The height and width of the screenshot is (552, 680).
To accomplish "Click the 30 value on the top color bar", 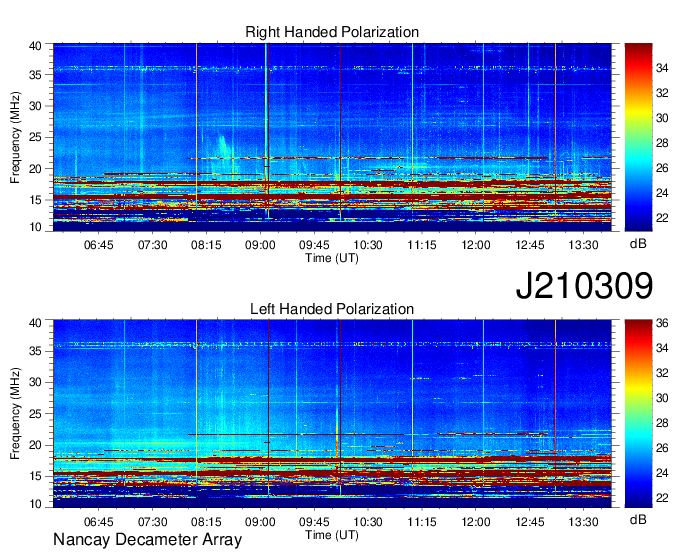I will click(662, 118).
